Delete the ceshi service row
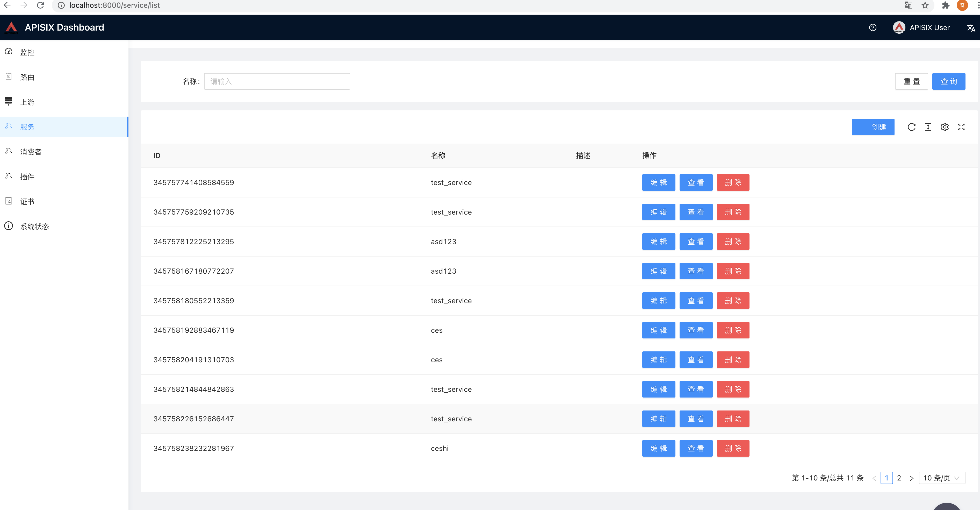The width and height of the screenshot is (980, 510). click(733, 448)
